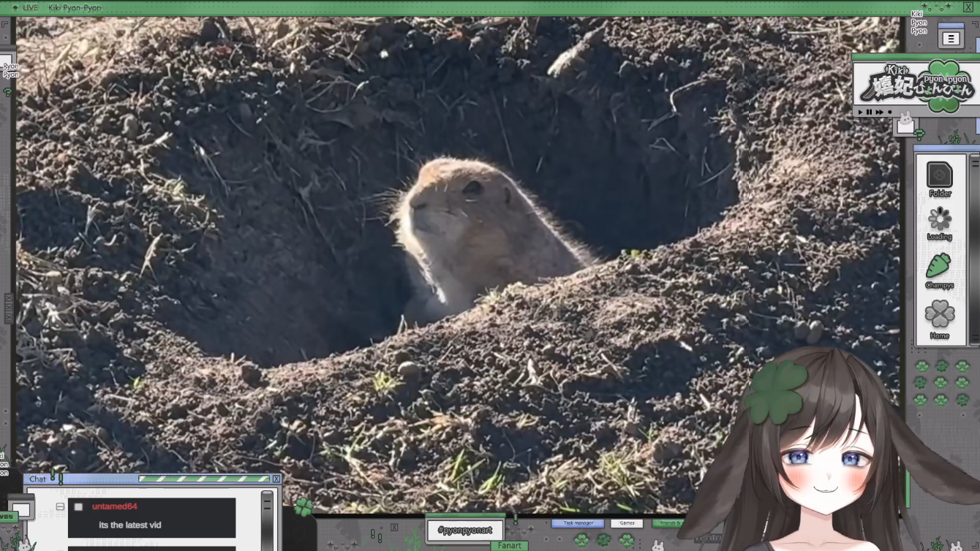This screenshot has height=551, width=980.
Task: Click the Loading spinner icon
Action: [x=940, y=218]
